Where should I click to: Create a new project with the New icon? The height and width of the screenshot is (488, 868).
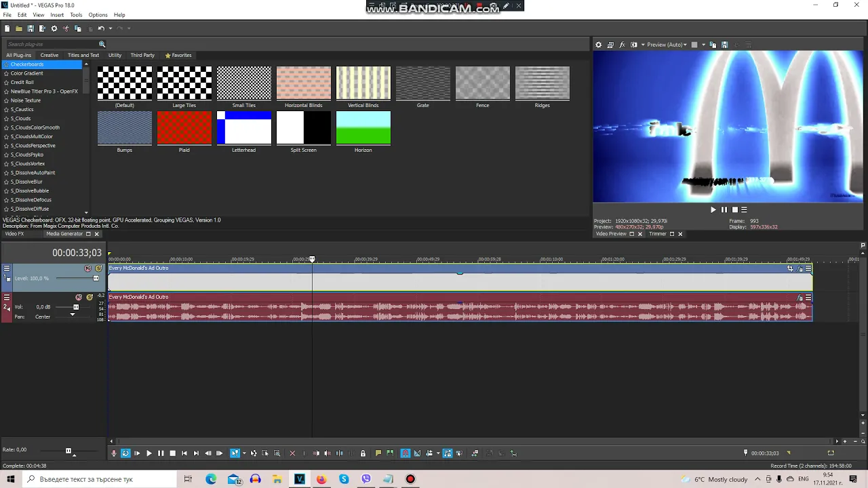(7, 28)
